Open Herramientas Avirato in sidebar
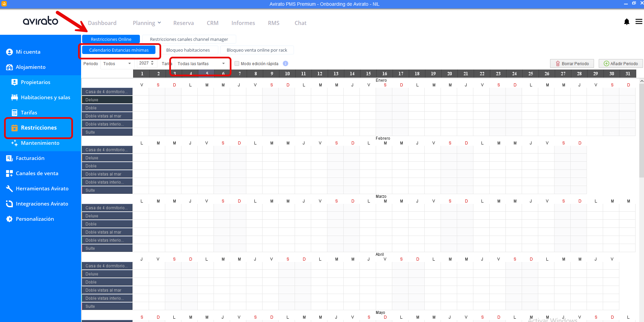Screen dimensions: 644x322 pyautogui.click(x=42, y=189)
